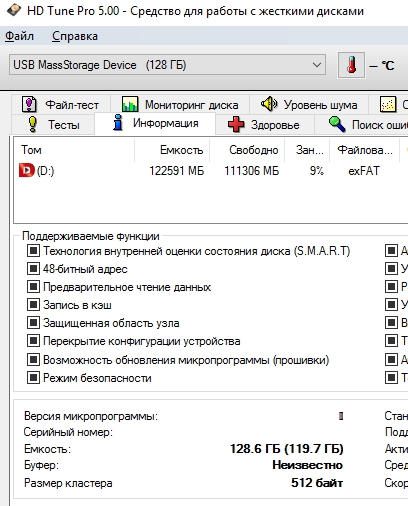Click the light bulb Тесты icon

(x=32, y=124)
